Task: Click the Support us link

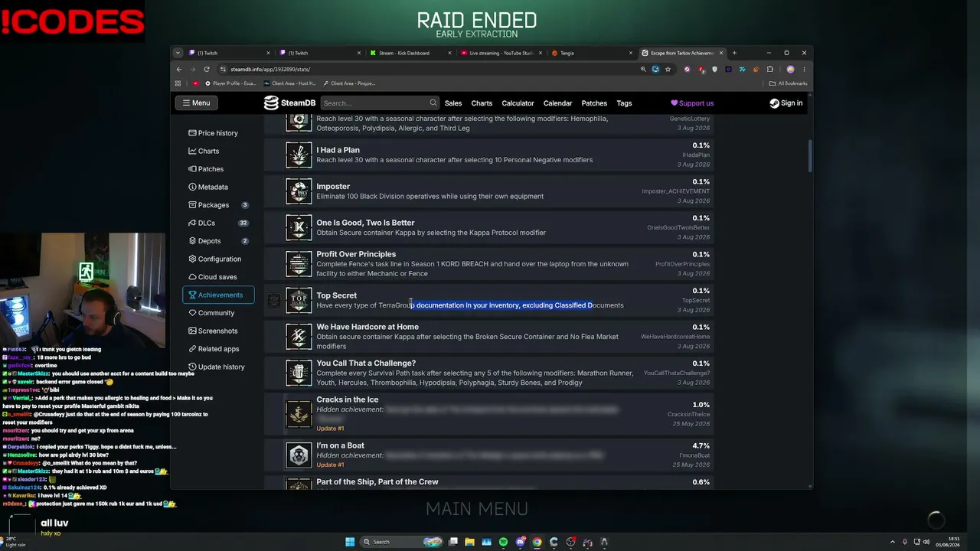Action: click(x=692, y=103)
